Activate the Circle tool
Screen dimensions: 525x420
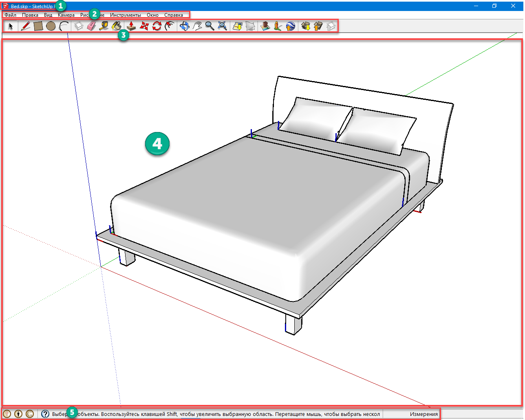51,26
